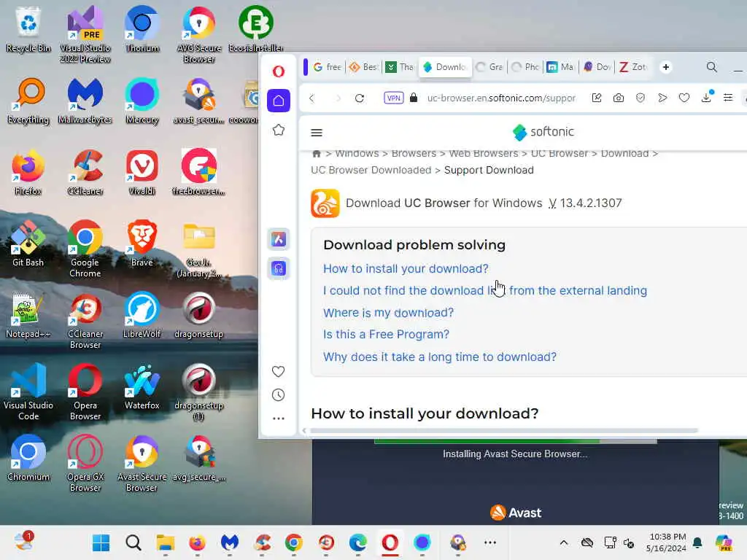Image resolution: width=747 pixels, height=560 pixels.
Task: Click the share page icon in address bar
Action: point(597,98)
